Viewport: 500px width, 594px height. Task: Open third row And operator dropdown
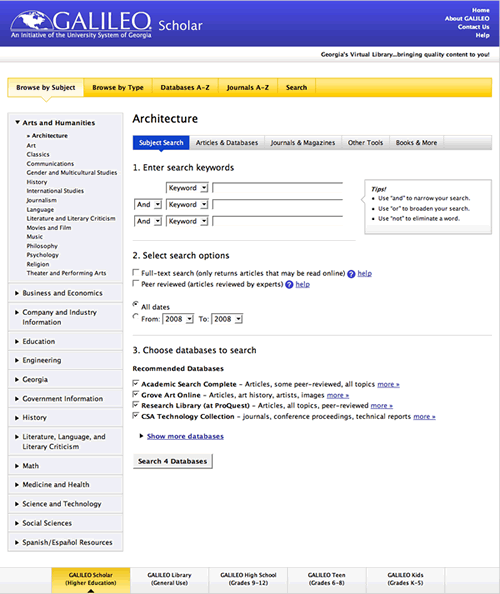(x=148, y=221)
